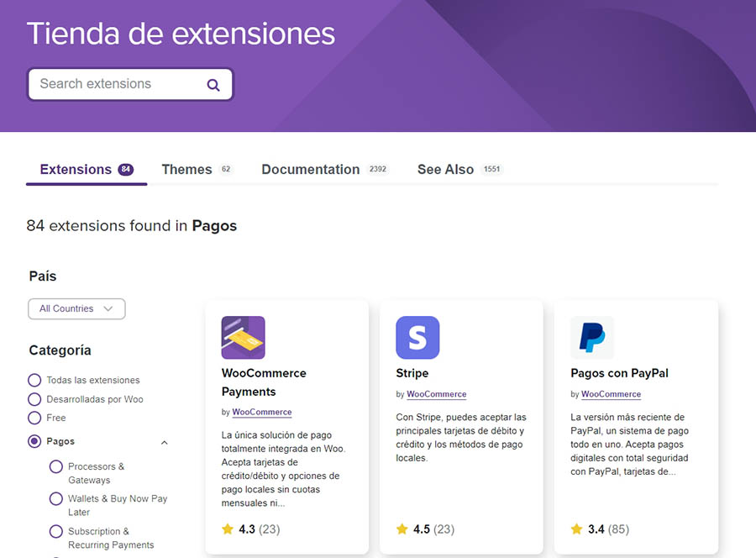
Task: Switch to the Themes tab
Action: (186, 170)
